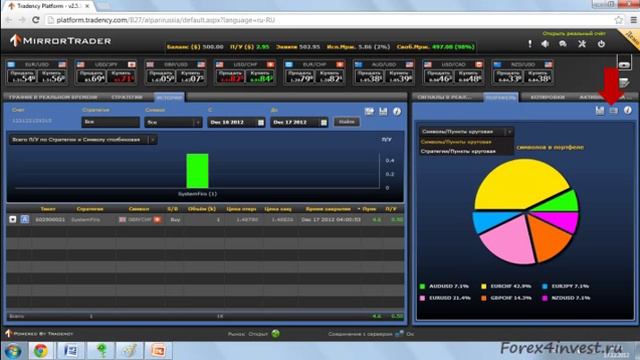The width and height of the screenshot is (640, 360).
Task: Click the 'Dec 10 2012' from-date field
Action: (237, 122)
